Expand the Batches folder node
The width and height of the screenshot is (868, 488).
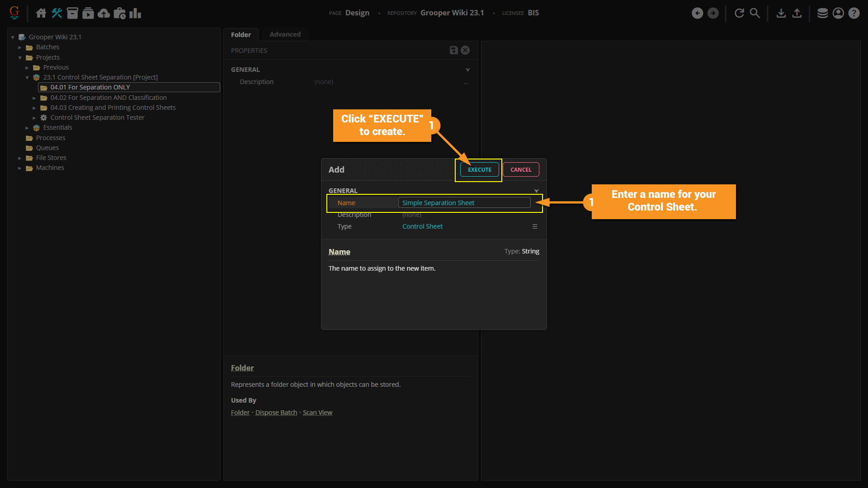20,47
